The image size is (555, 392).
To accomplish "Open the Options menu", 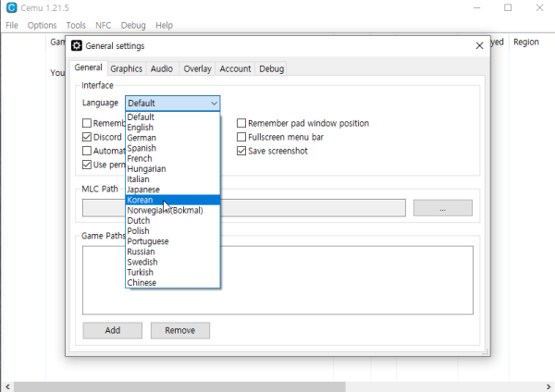I will (42, 25).
